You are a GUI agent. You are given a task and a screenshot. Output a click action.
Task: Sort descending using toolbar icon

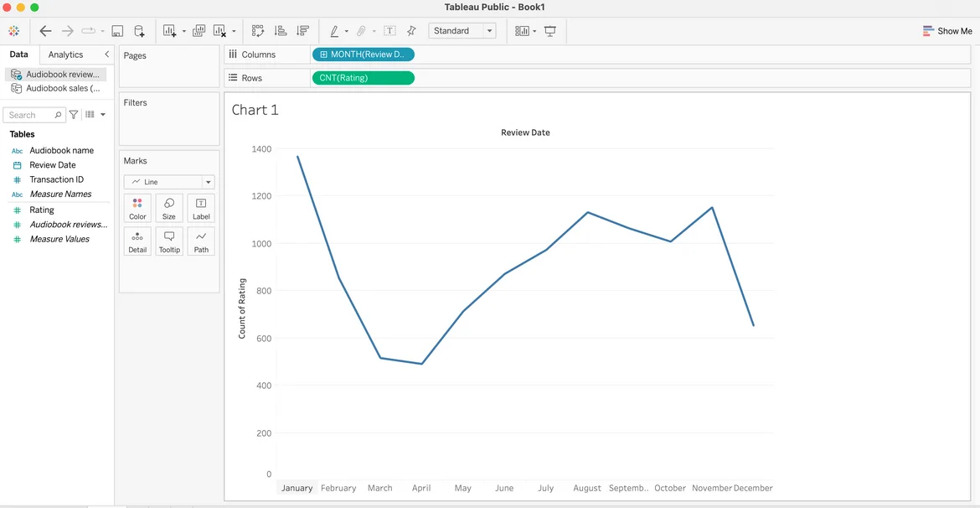(302, 31)
